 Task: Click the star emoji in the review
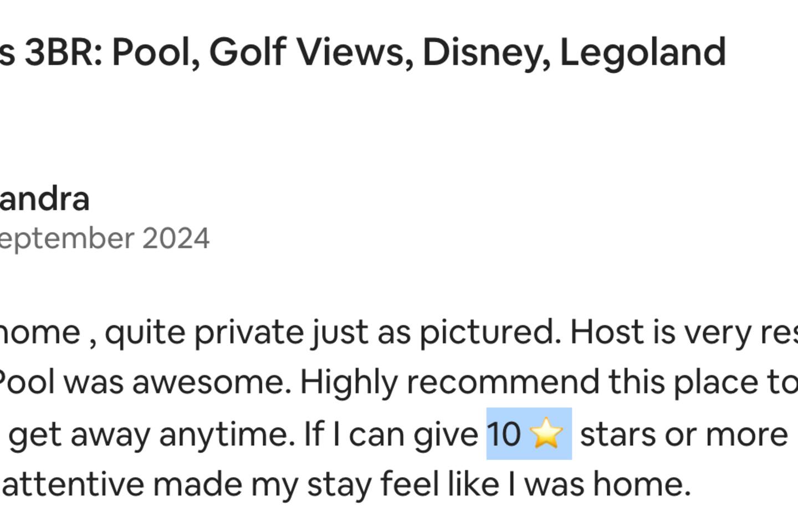click(546, 434)
